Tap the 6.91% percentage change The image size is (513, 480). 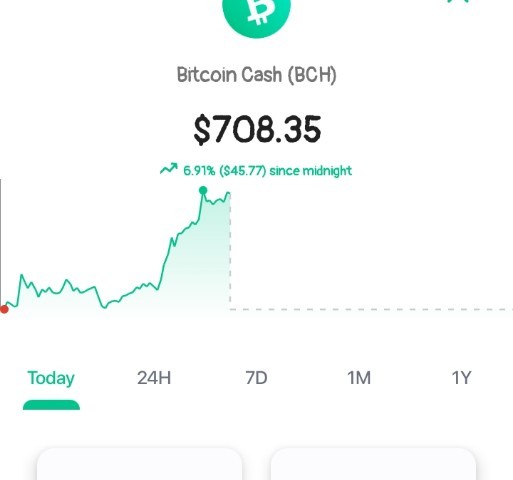(199, 171)
